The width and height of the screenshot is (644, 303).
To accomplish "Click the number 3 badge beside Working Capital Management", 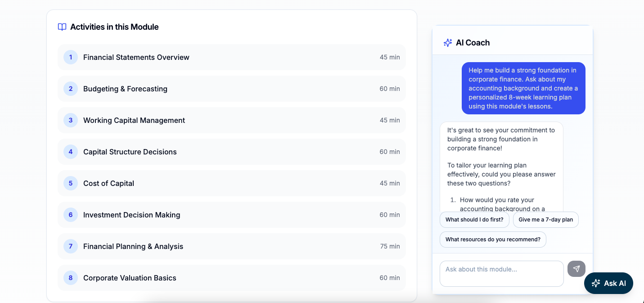I will point(70,120).
